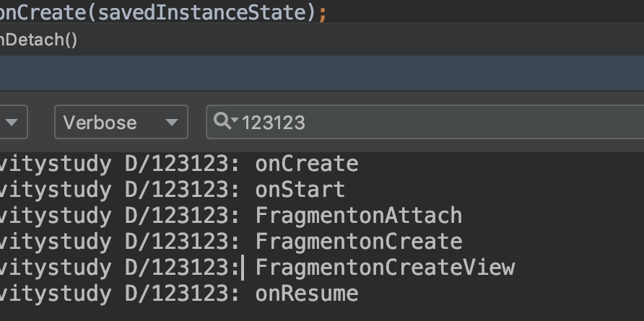Open the search history arrow beside the magnifier
Viewport: 644px width, 321px height.
(x=234, y=123)
